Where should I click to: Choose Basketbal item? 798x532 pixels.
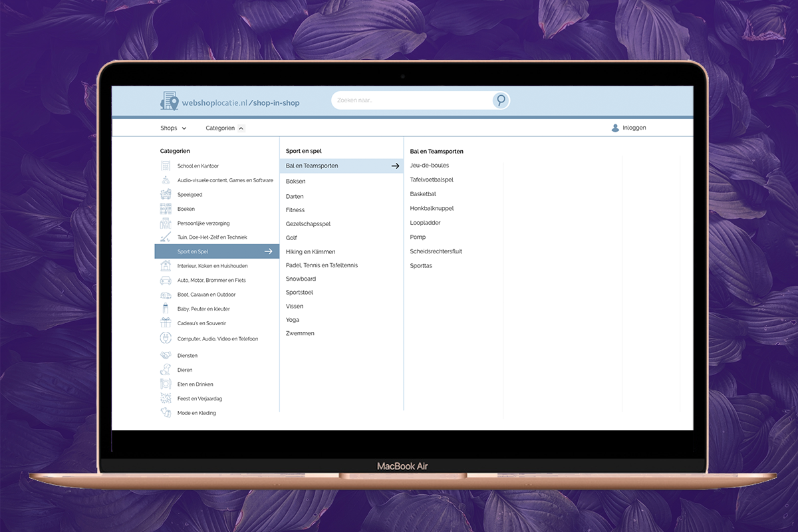pos(423,194)
